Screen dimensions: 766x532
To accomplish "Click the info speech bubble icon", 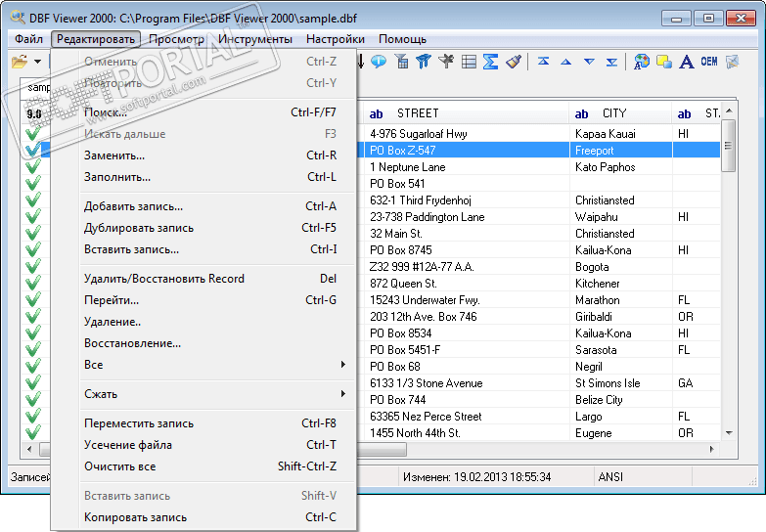I will point(379,62).
